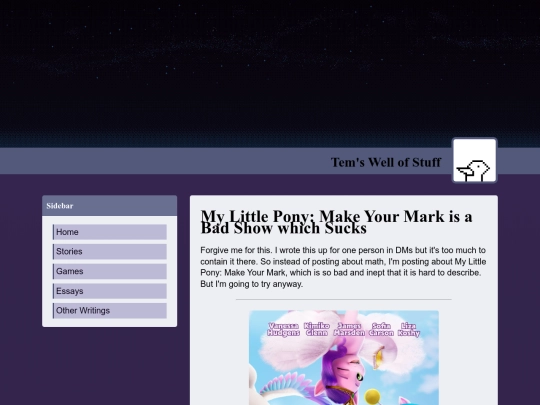Click the name Sofia Carson on the poster
The width and height of the screenshot is (540, 405).
point(381,329)
